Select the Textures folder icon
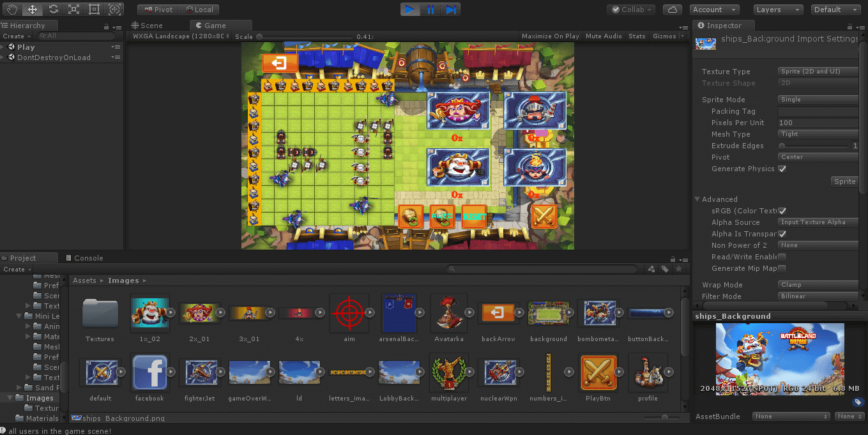 coord(100,314)
